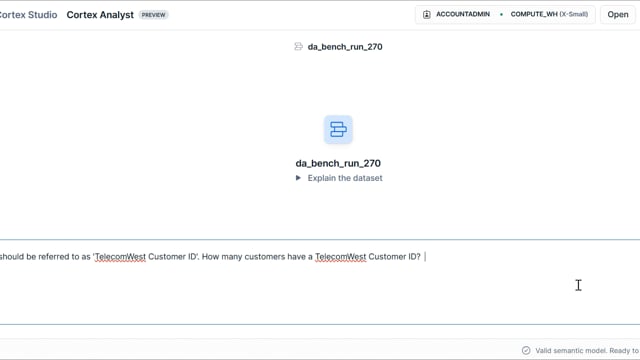The height and width of the screenshot is (360, 640).
Task: Click the Explain the dataset suggestion
Action: pyautogui.click(x=345, y=178)
